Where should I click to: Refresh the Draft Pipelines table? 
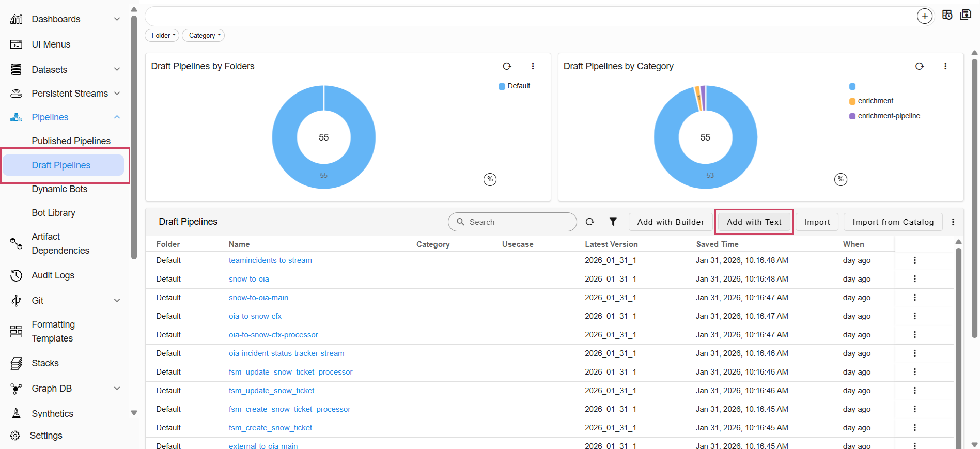click(x=589, y=222)
